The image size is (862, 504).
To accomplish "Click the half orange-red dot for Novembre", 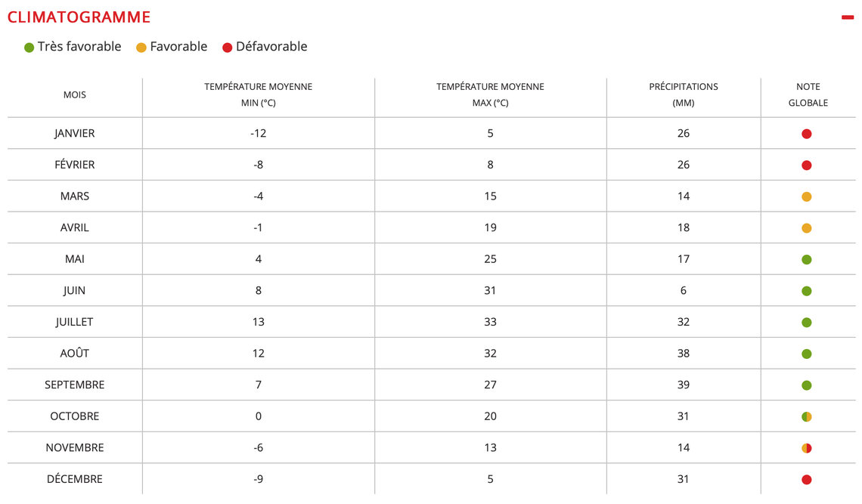I will click(807, 448).
